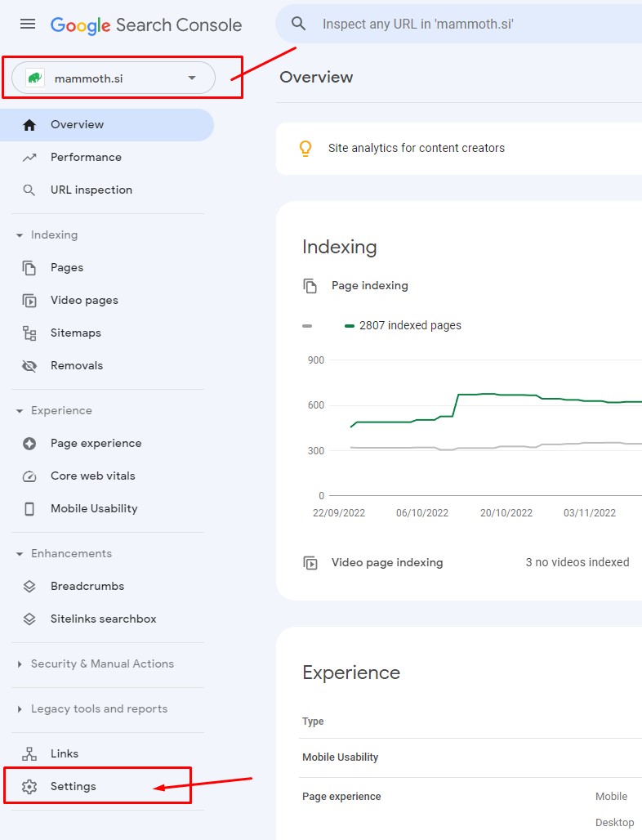Viewport: 642px width, 840px height.
Task: Click the Google Search Console logo
Action: coord(146,25)
